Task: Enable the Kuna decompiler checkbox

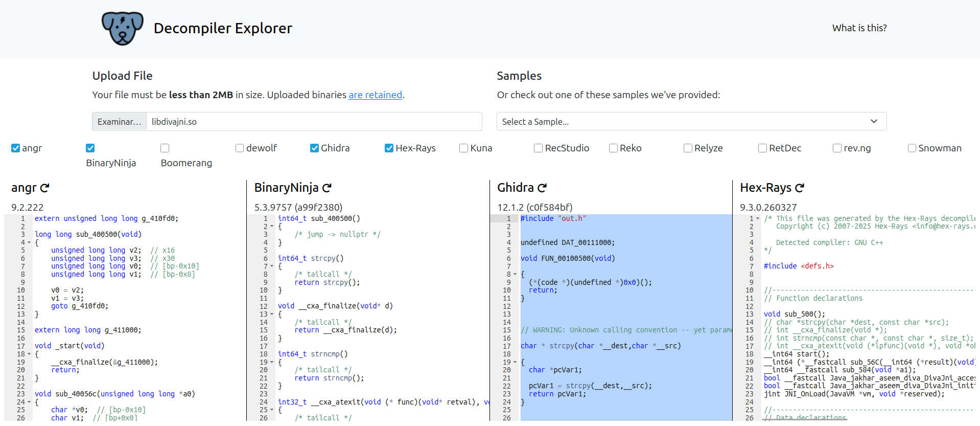Action: click(x=463, y=148)
